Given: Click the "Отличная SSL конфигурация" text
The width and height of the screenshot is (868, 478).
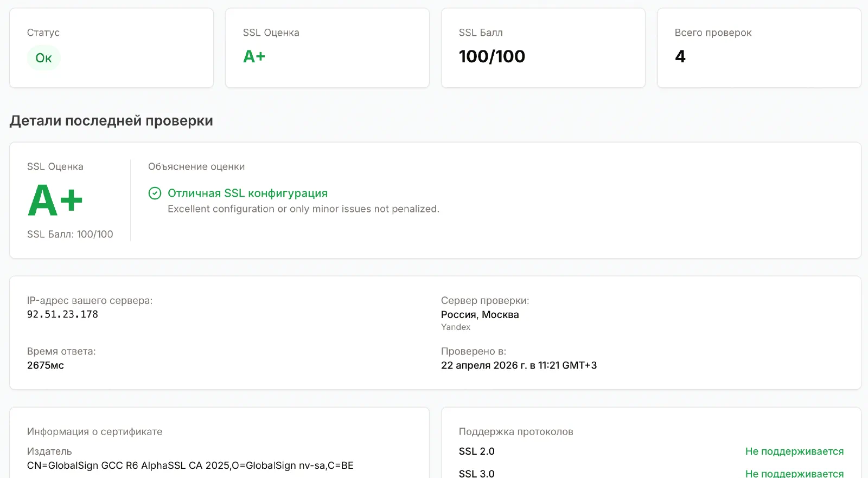Looking at the screenshot, I should click(247, 193).
